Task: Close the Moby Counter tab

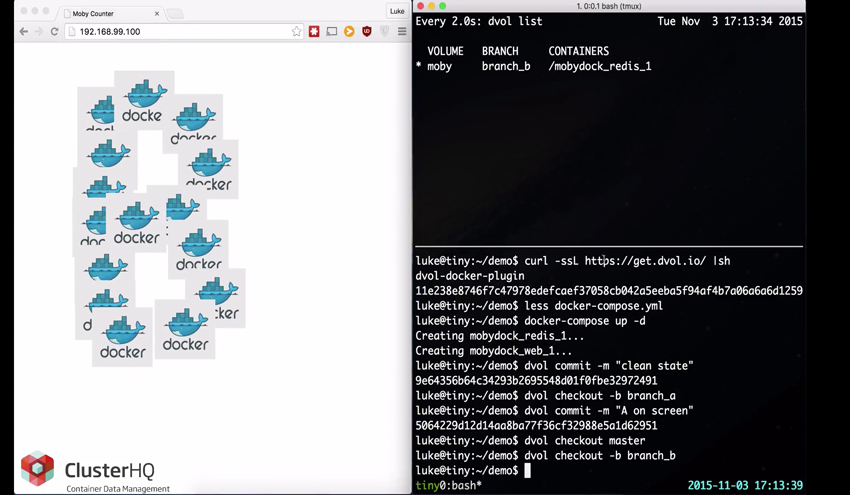Action: pos(157,14)
